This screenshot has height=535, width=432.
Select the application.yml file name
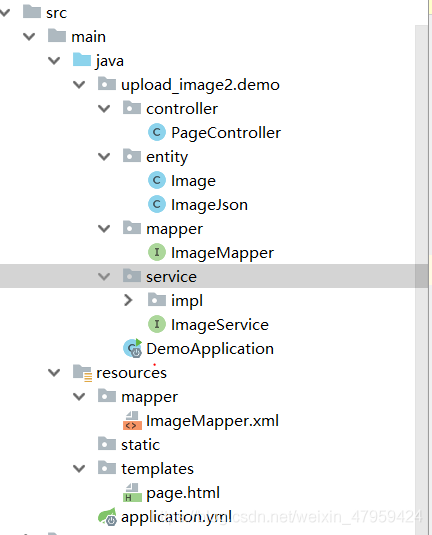177,517
